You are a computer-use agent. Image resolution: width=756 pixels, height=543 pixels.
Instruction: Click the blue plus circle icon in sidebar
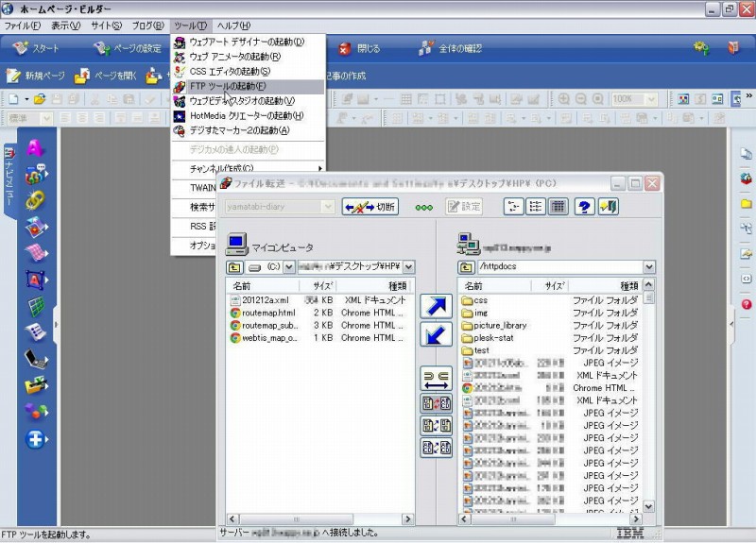(x=35, y=439)
